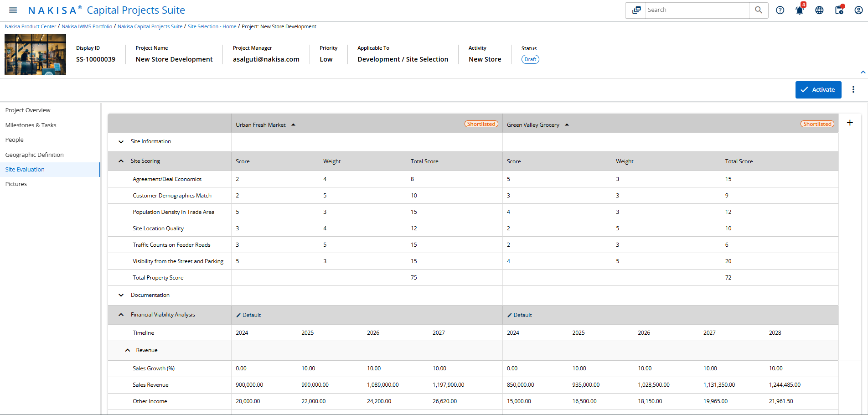Collapse the project header with up chevron
Image resolution: width=868 pixels, height=415 pixels.
point(863,72)
